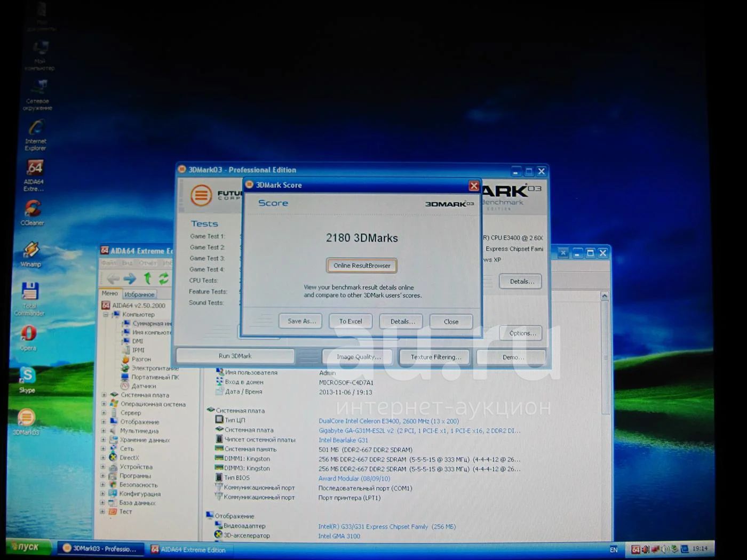Launch Winamp from the desktop
The image size is (747, 560).
pyautogui.click(x=31, y=254)
